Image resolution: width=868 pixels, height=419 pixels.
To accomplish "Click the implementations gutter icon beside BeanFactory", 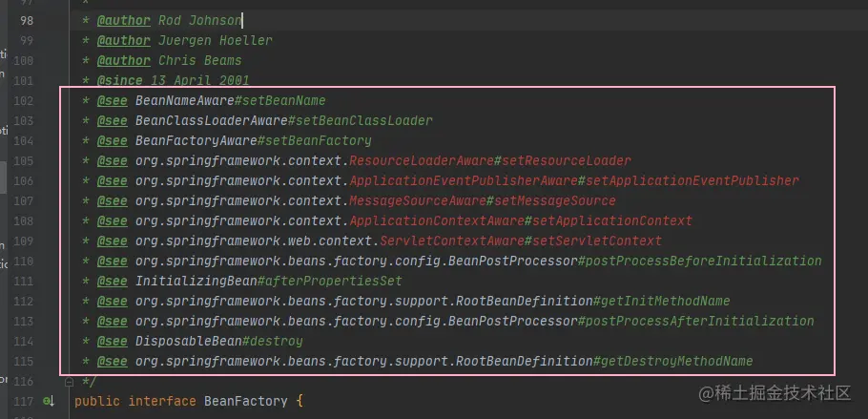I will click(49, 401).
